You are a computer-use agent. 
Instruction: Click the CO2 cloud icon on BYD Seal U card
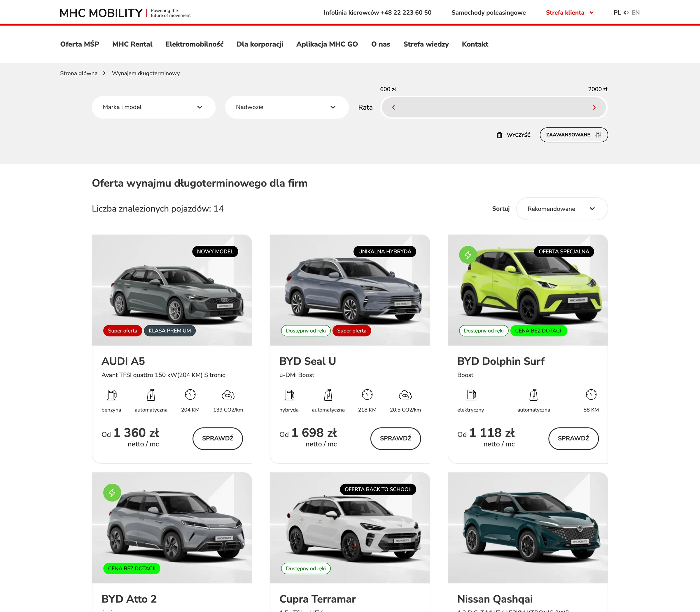click(x=405, y=395)
